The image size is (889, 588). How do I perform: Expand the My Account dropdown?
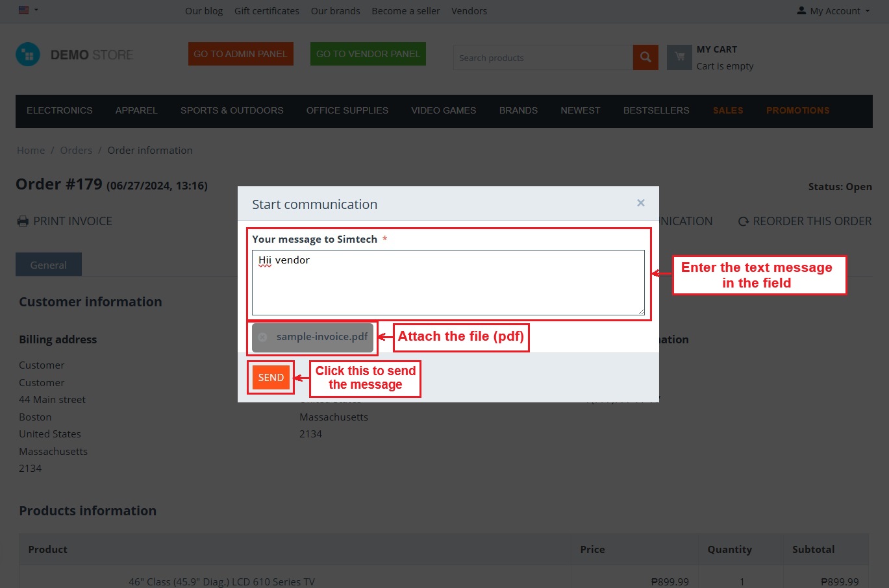point(834,11)
